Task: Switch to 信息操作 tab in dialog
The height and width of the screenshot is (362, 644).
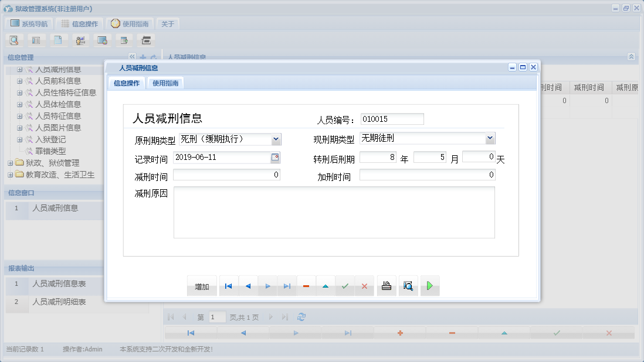Action: tap(127, 83)
